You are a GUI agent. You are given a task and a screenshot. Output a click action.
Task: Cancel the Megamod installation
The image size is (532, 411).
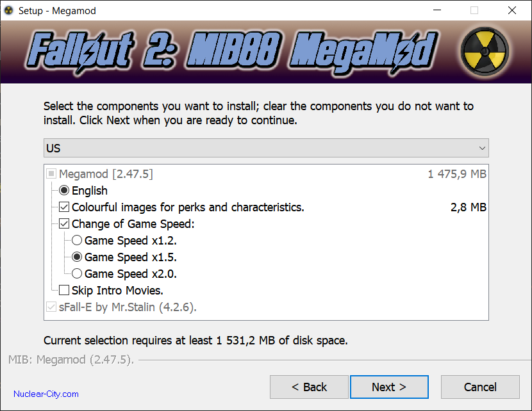pyautogui.click(x=480, y=387)
